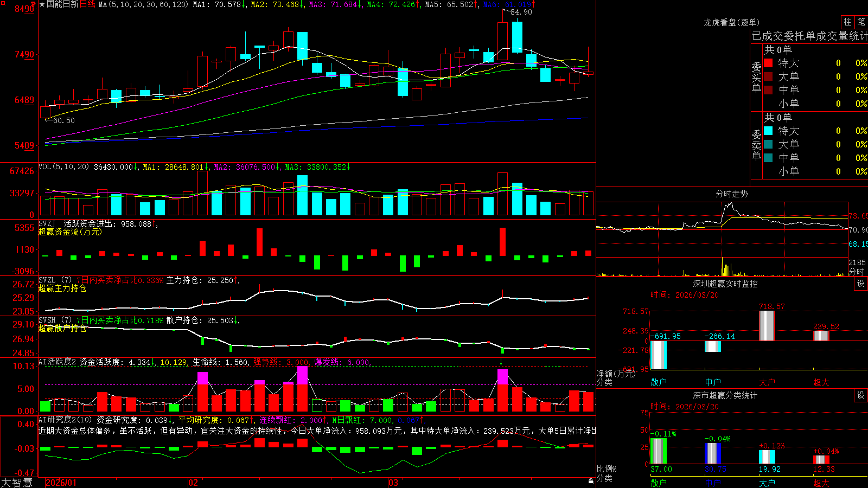Jump to the 02 month marker on the time axis
The height and width of the screenshot is (488, 868).
click(x=193, y=483)
